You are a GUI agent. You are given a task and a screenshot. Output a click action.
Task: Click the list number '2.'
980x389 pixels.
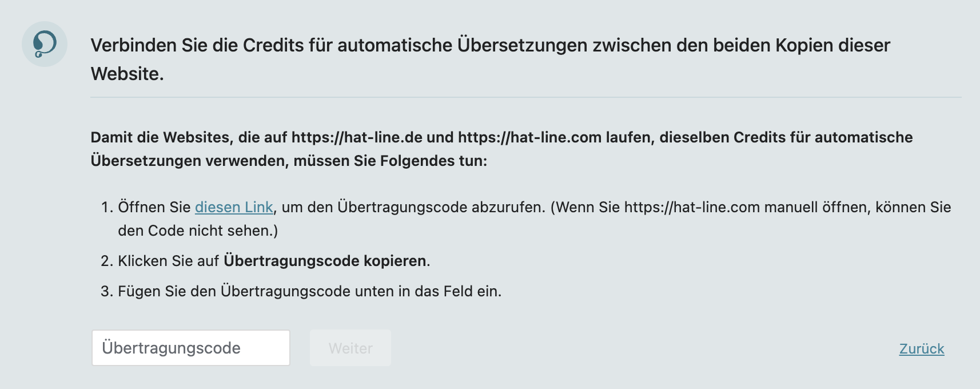pyautogui.click(x=107, y=261)
